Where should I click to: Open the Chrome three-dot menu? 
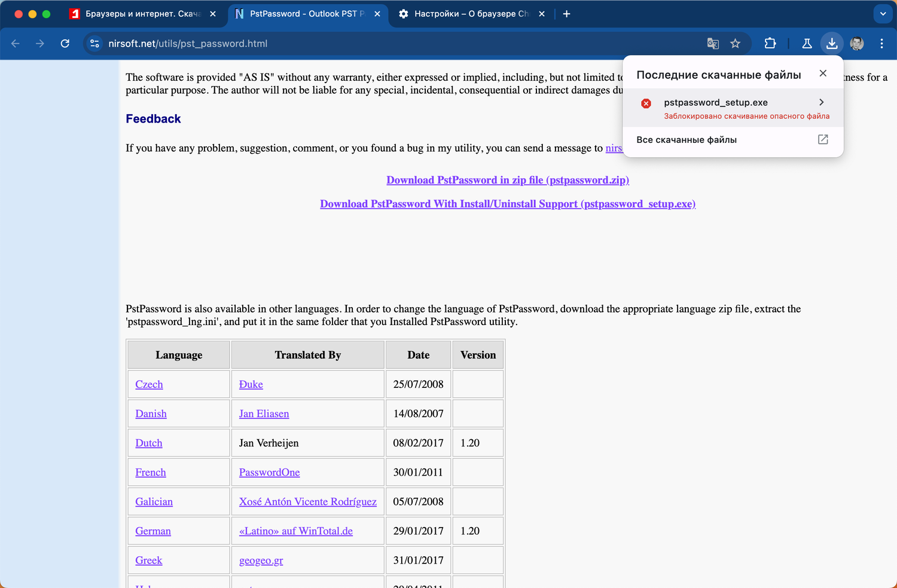881,44
